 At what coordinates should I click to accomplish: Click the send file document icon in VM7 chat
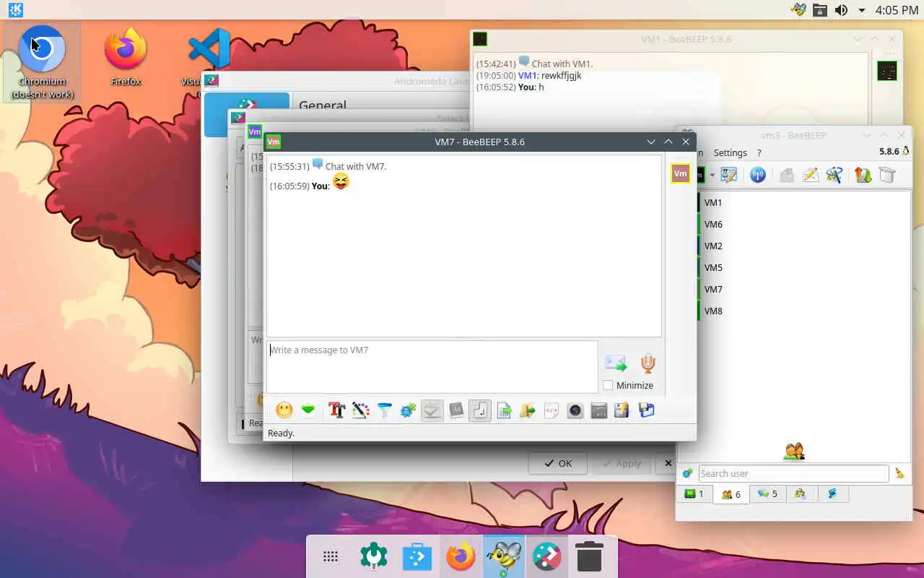click(x=504, y=410)
